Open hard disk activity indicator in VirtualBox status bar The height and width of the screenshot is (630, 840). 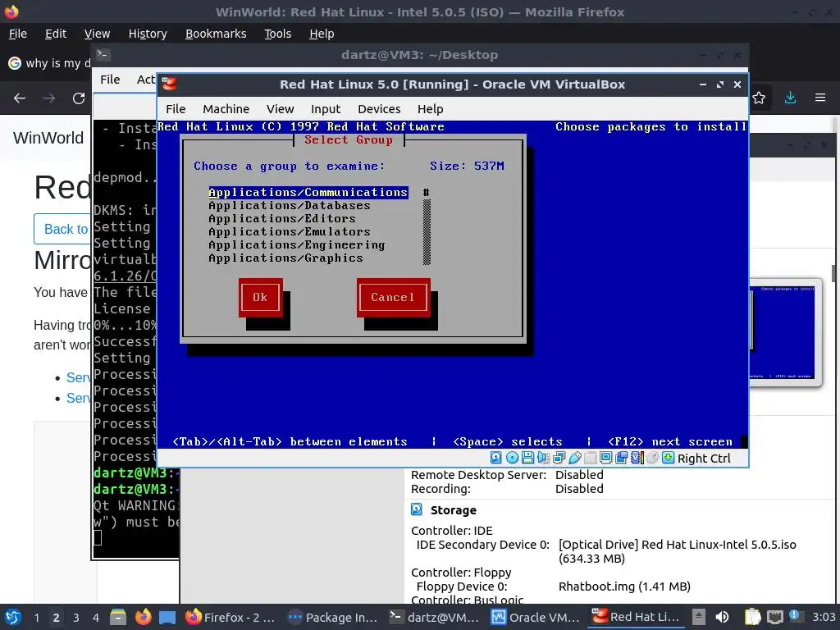[x=496, y=458]
